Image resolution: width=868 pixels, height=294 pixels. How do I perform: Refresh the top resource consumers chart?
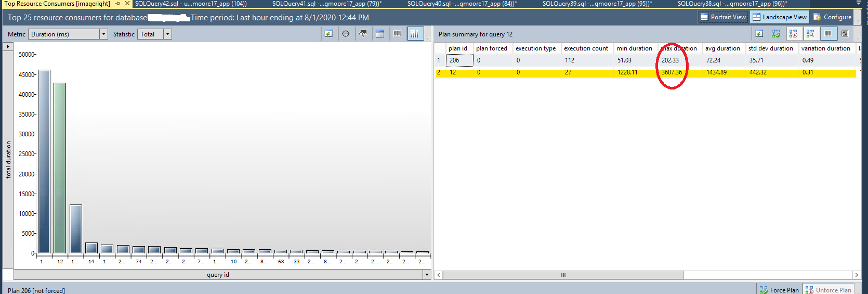[328, 34]
